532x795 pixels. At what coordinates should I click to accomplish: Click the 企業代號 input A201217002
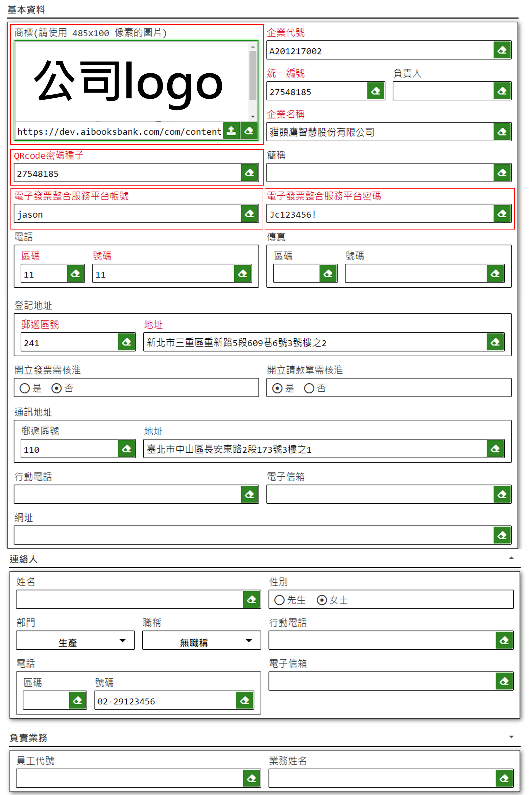point(380,50)
